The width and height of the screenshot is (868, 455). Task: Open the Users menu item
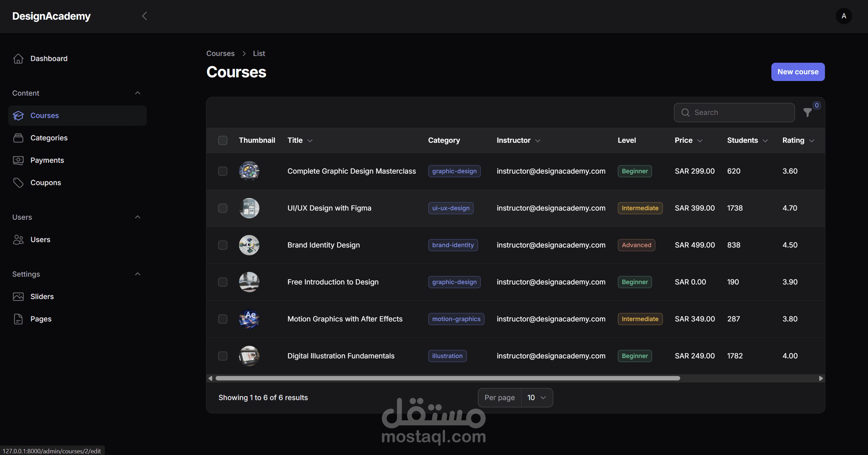(40, 240)
